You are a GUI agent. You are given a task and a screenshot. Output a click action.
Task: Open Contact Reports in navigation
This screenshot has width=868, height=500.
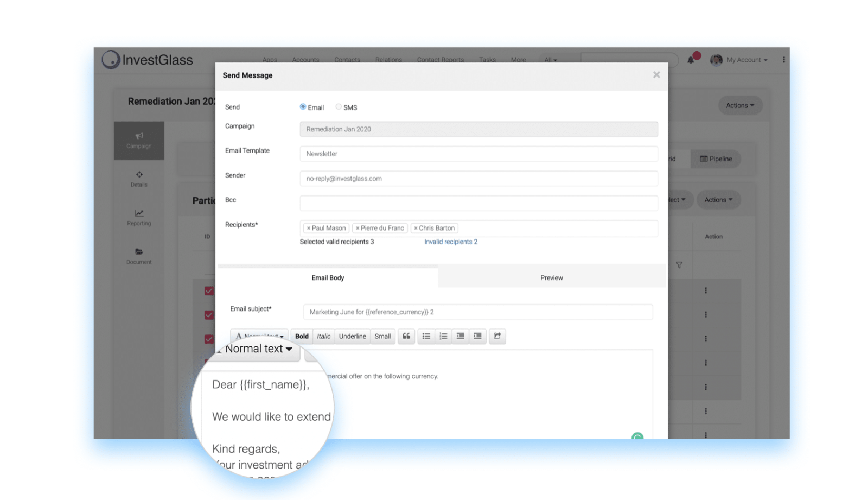coord(440,60)
